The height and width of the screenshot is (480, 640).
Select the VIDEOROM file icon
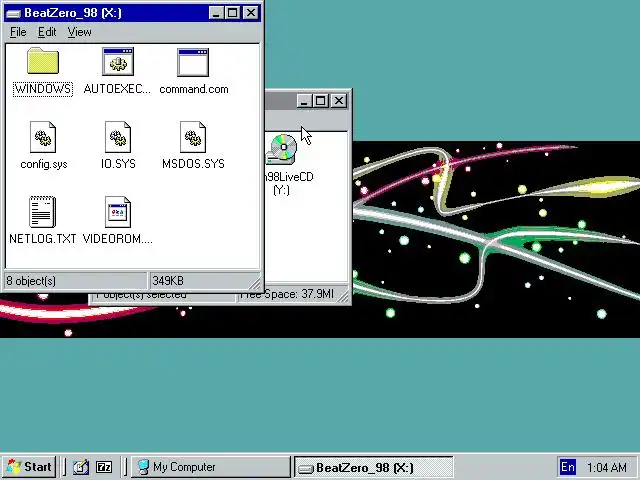coord(118,212)
